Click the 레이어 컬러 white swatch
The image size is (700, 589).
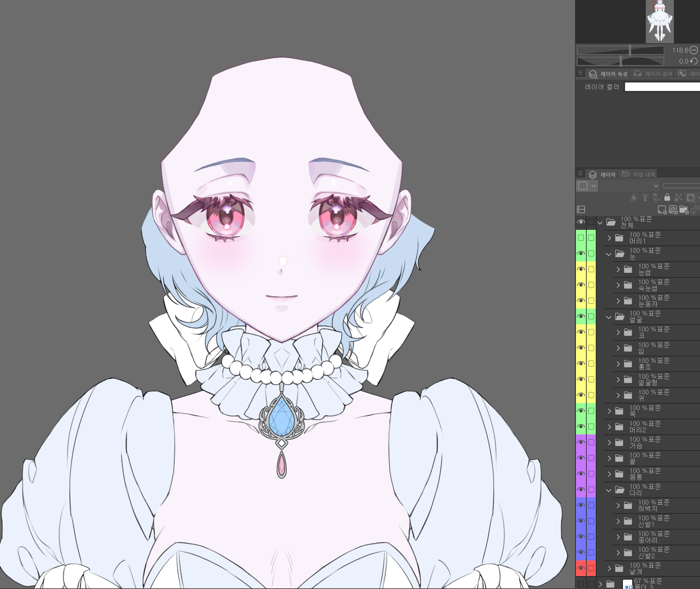[x=662, y=87]
